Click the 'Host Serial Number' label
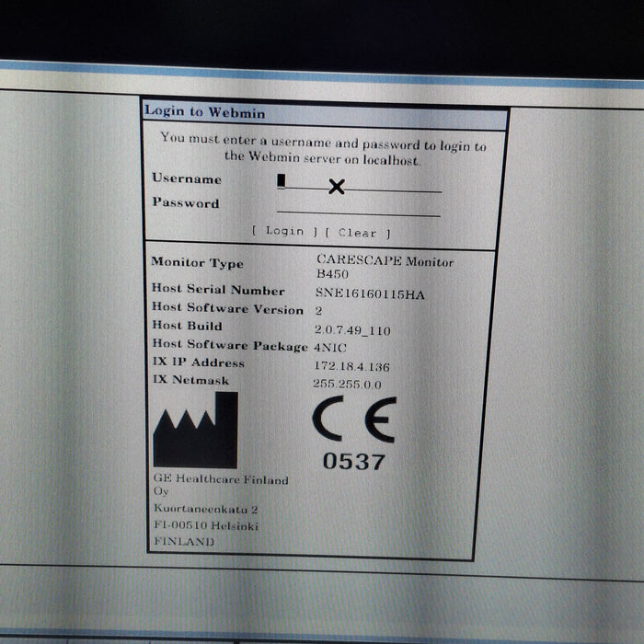 point(218,290)
